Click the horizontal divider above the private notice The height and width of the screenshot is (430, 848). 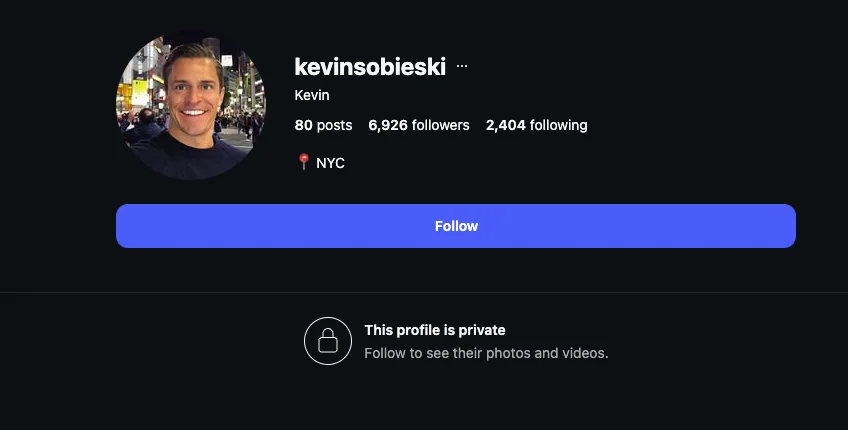coord(424,292)
